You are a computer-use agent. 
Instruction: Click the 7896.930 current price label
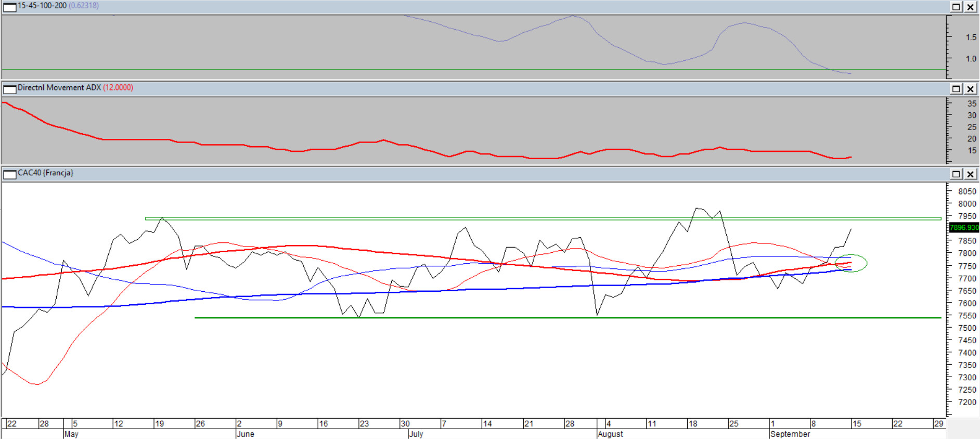964,227
